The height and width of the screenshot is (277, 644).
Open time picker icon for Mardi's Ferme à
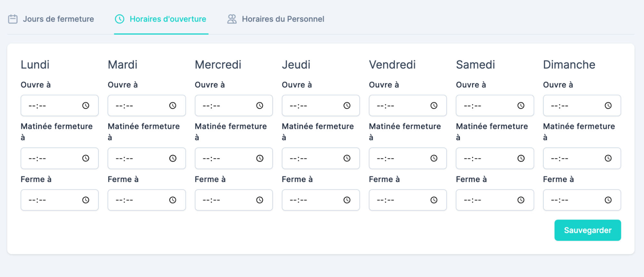click(x=173, y=200)
